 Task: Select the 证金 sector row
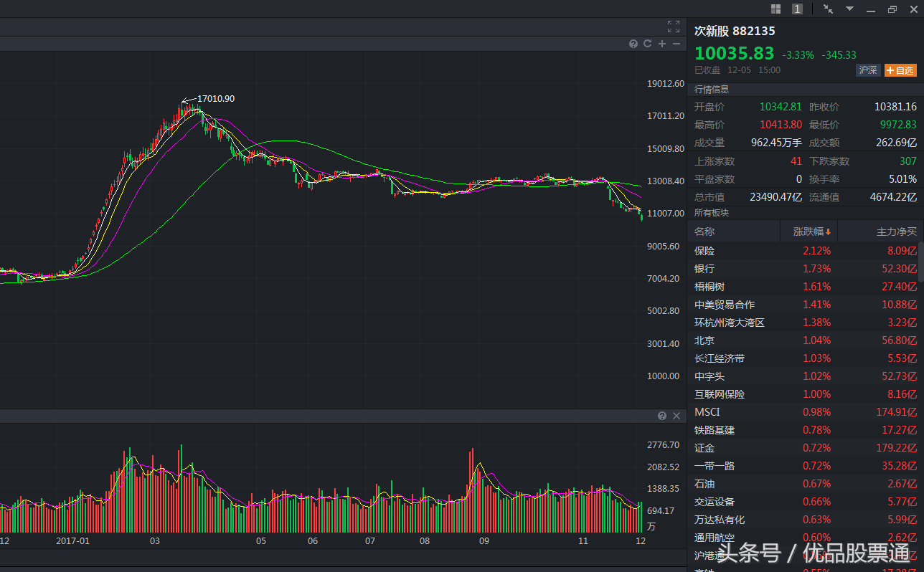click(803, 448)
